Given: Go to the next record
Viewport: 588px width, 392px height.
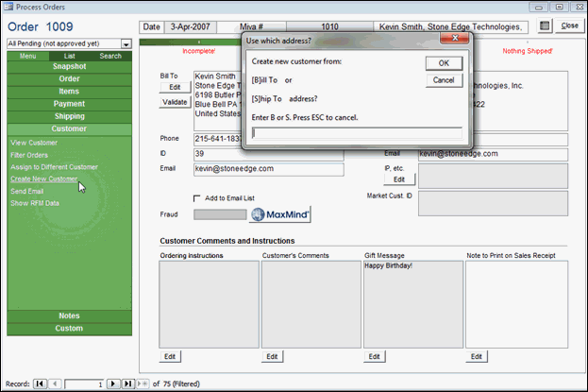Looking at the screenshot, I should click(x=112, y=383).
